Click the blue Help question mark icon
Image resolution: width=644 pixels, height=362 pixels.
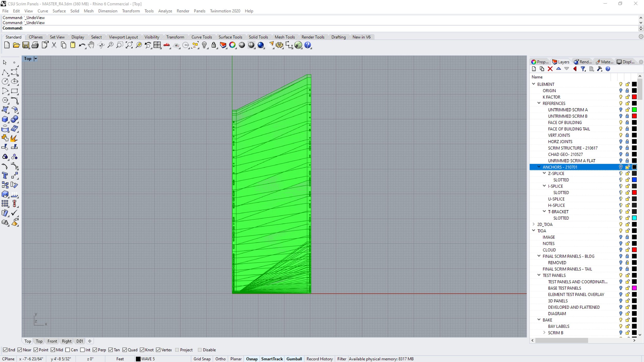coord(308,45)
